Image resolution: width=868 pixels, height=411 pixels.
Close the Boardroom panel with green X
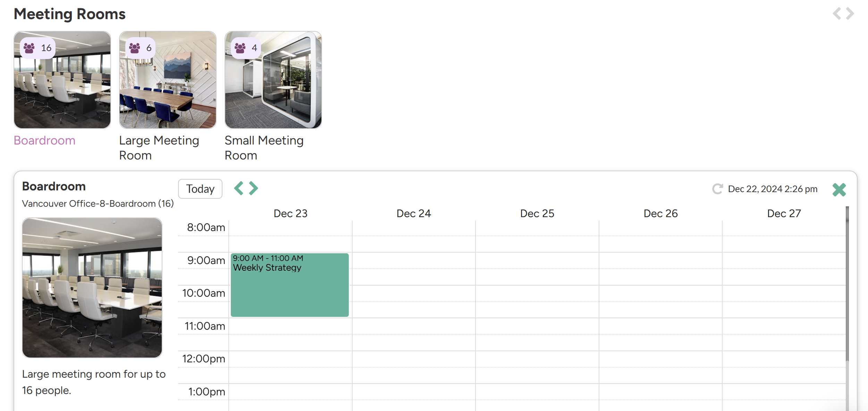839,190
